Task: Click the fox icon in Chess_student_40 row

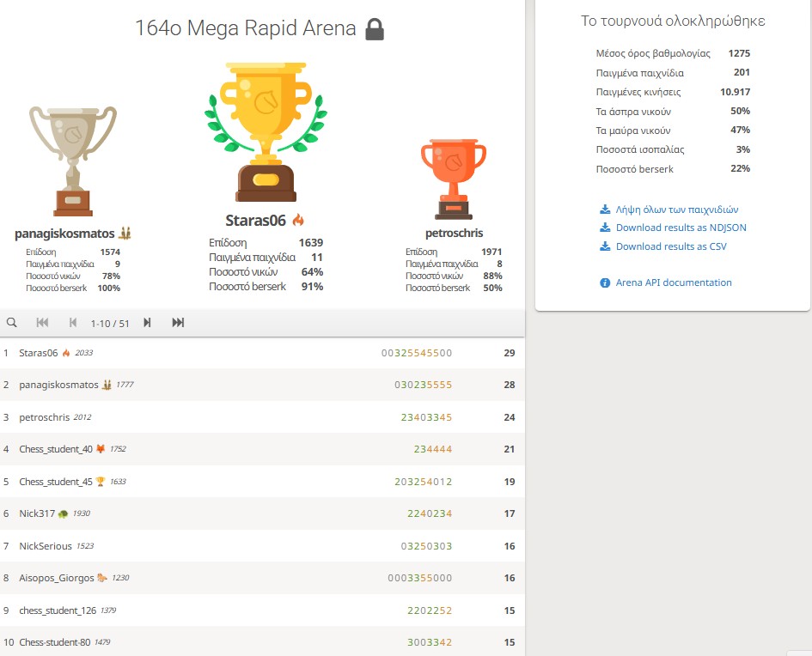Action: pos(101,448)
